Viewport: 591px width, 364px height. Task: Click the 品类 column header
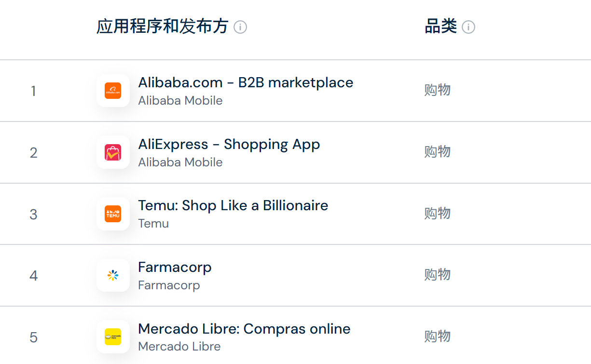click(440, 27)
